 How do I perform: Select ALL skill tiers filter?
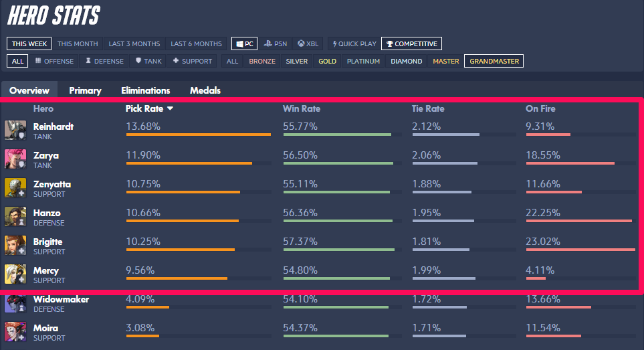232,61
